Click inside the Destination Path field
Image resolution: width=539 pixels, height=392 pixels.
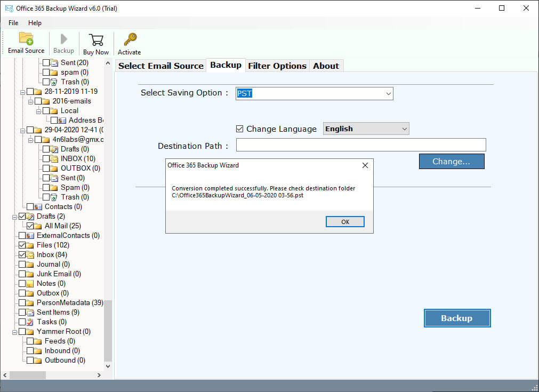pyautogui.click(x=360, y=145)
